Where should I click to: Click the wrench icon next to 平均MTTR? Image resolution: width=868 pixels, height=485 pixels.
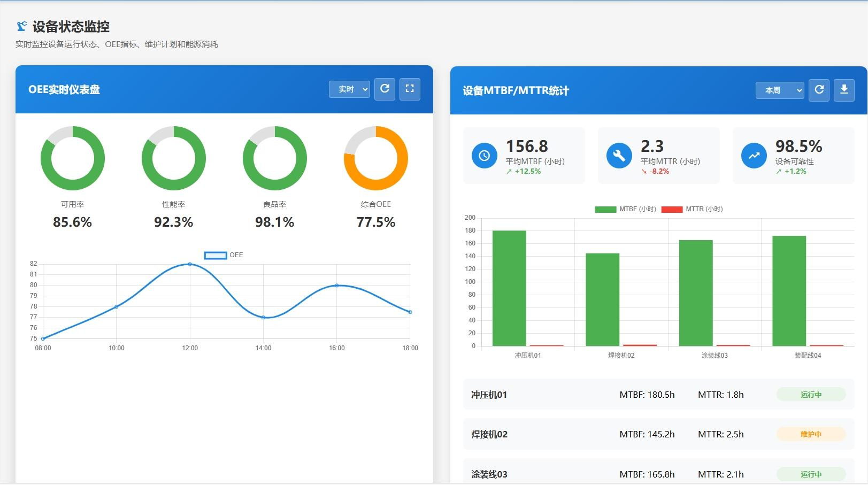619,155
